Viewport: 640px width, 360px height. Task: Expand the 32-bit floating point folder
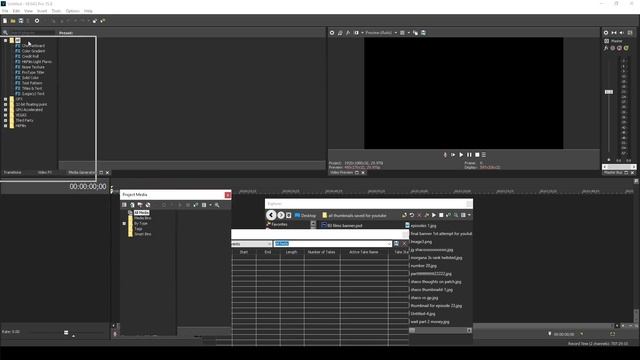click(x=6, y=104)
